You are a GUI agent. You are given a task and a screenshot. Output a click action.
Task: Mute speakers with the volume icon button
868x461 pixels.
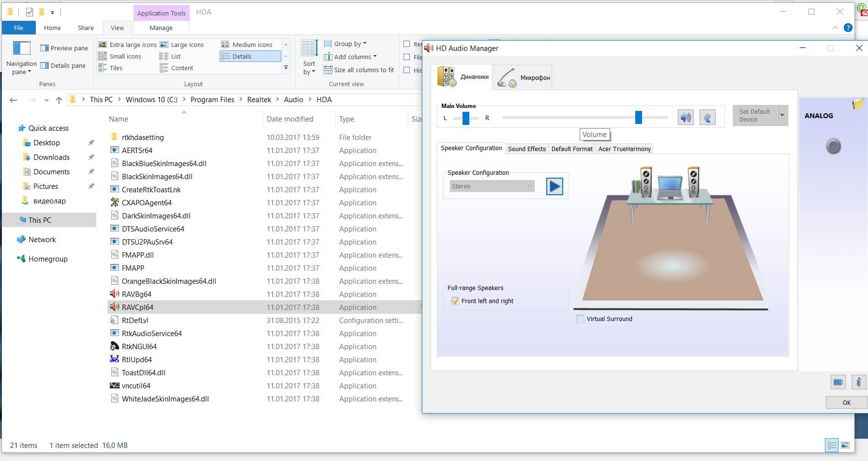pos(685,117)
